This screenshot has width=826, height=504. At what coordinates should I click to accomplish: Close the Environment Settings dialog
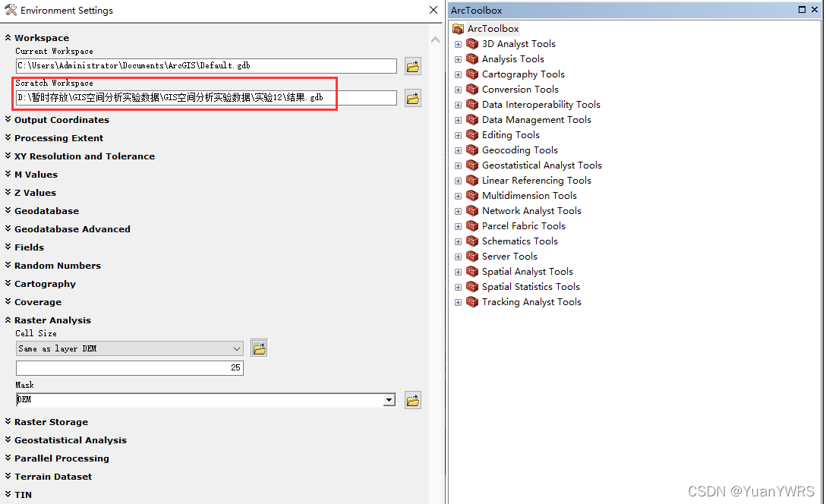point(433,10)
